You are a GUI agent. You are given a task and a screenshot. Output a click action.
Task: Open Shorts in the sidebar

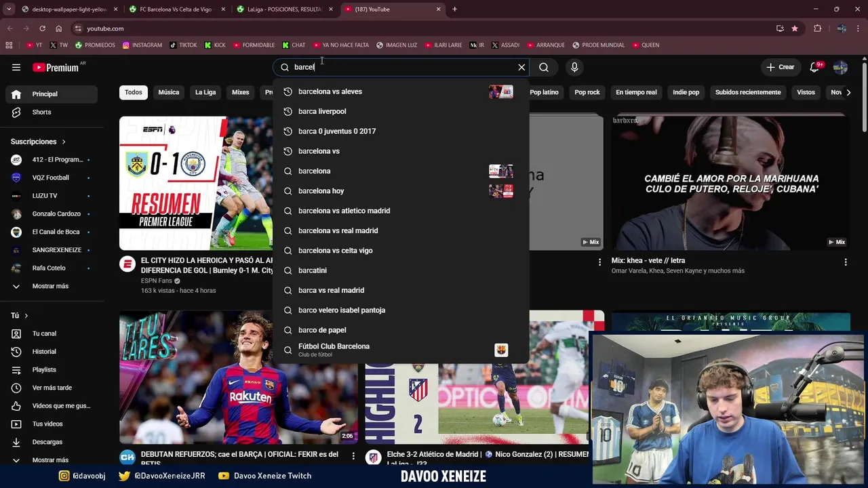[x=52, y=112]
